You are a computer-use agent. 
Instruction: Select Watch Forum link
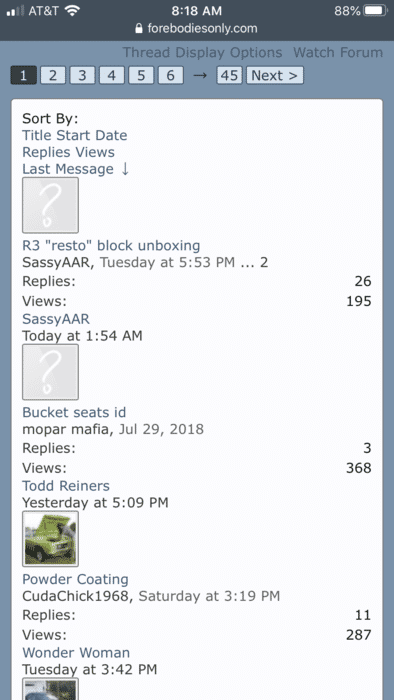(x=338, y=53)
